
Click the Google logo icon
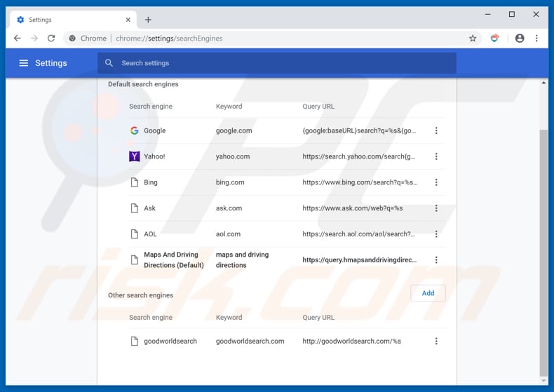point(134,130)
